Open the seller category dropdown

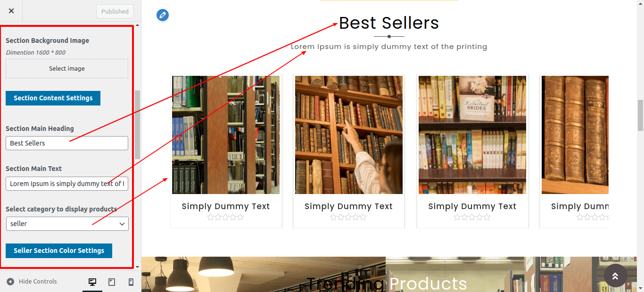click(x=67, y=224)
